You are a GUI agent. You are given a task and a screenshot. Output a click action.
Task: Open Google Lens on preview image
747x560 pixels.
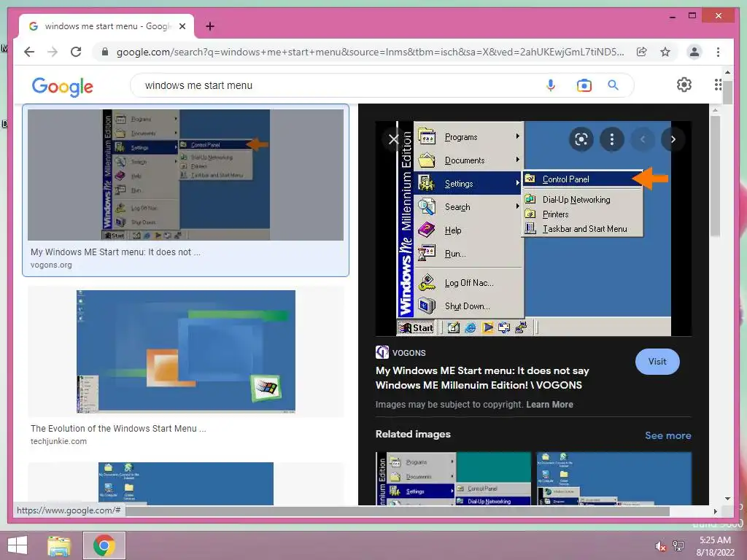click(x=581, y=139)
